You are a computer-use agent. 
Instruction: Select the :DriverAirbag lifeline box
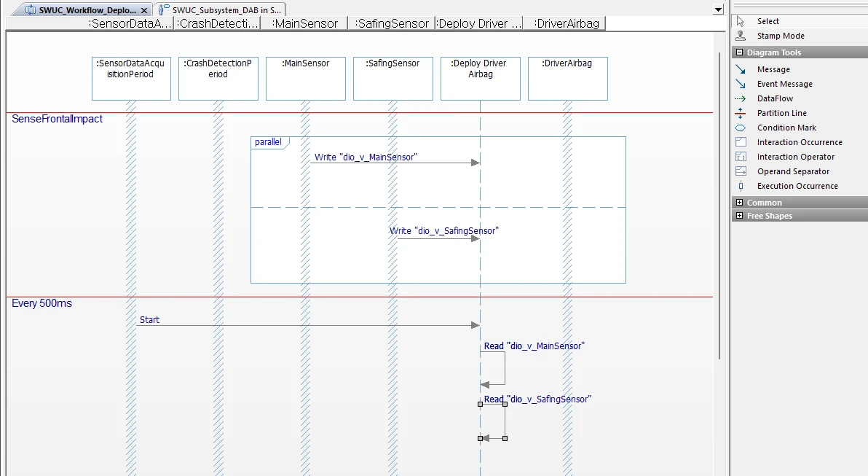coord(568,79)
